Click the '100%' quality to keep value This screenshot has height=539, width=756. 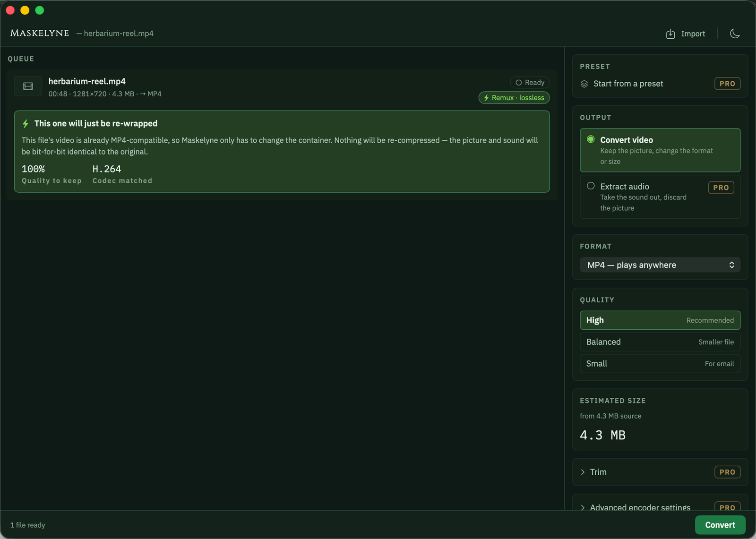pyautogui.click(x=33, y=169)
